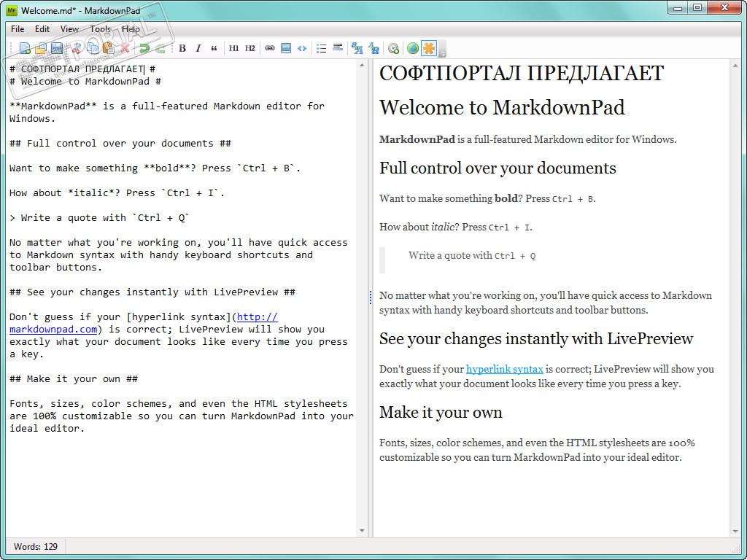Copy selection with the toolbar copy icon
Screen dimensions: 747x560
[93, 48]
